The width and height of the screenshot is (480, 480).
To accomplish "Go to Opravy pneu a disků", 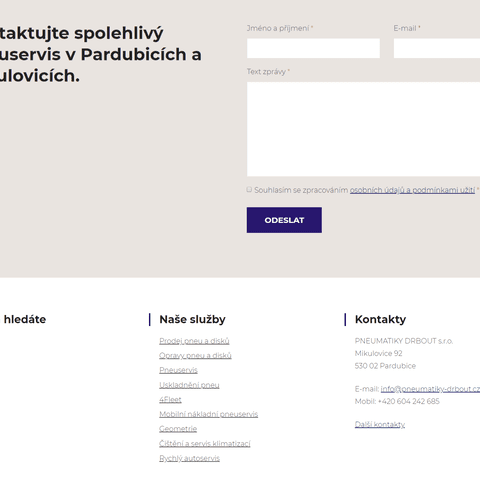I will tap(195, 356).
